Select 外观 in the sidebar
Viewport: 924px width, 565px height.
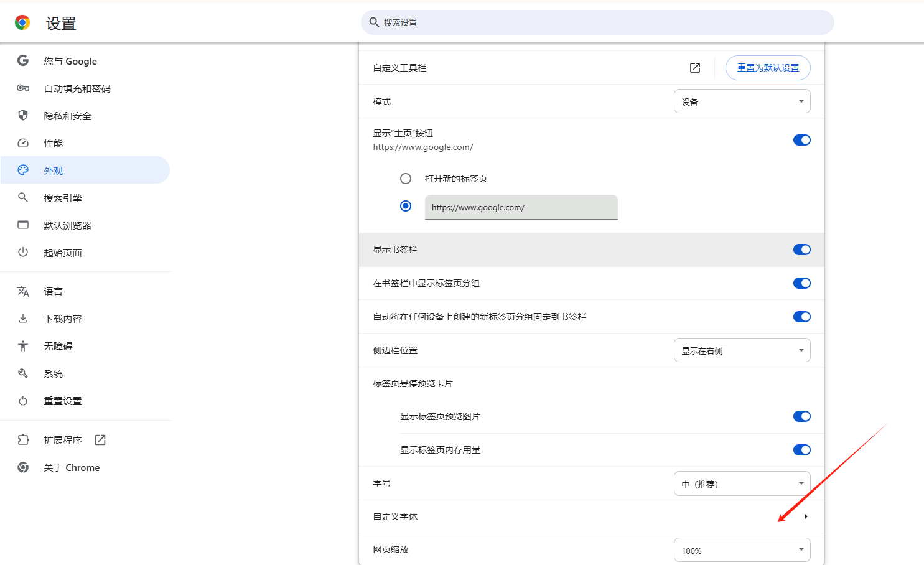(85, 170)
